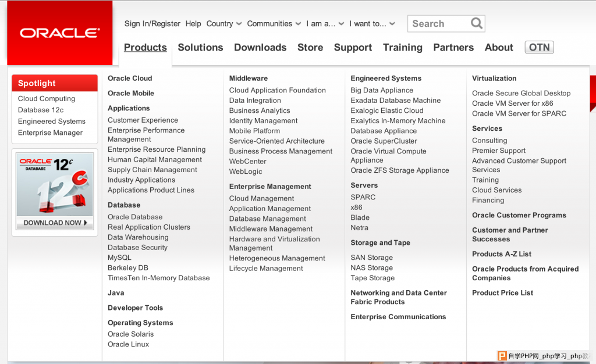
Task: Open WebCenter link
Action: 247,162
